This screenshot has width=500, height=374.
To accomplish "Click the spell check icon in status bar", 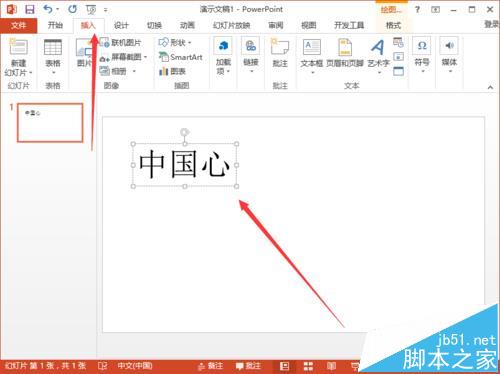I will tap(102, 366).
